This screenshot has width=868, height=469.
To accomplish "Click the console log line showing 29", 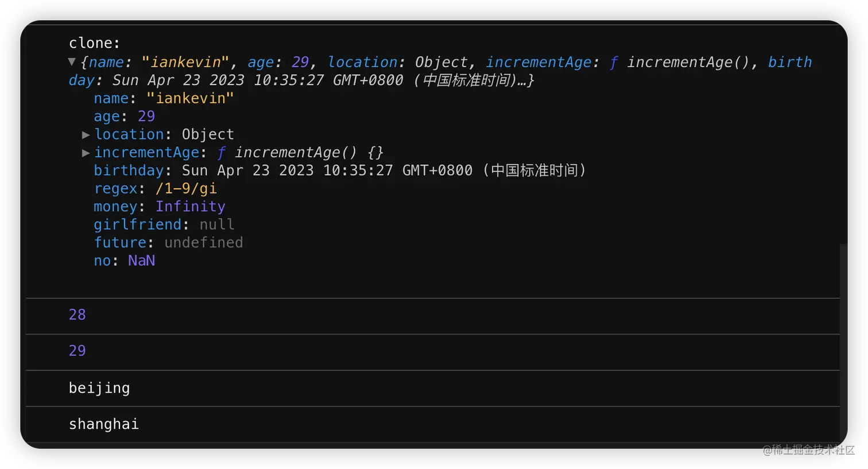I will [x=77, y=351].
